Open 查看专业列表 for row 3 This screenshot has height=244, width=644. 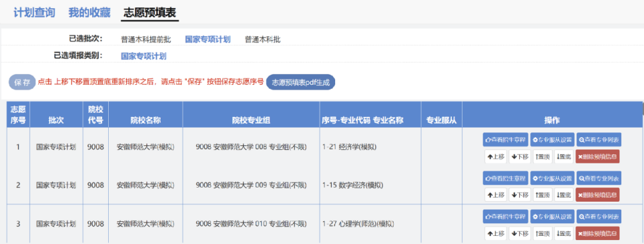(x=599, y=216)
